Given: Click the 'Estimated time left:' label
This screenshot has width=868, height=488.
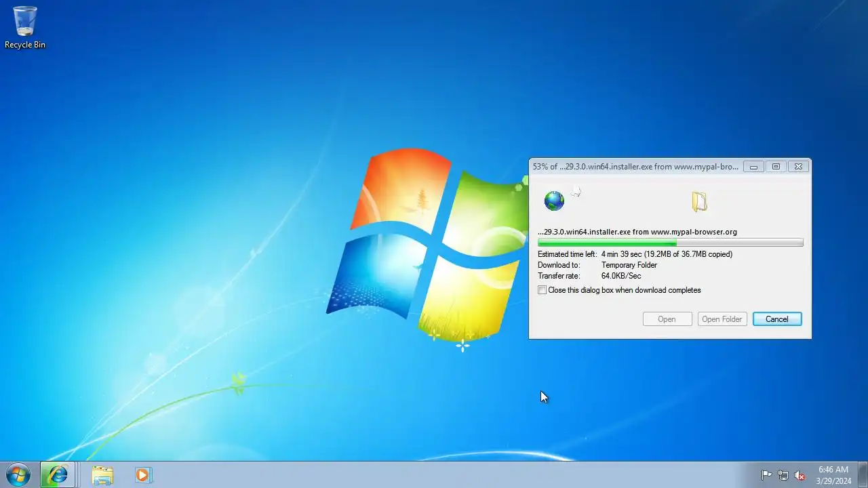Looking at the screenshot, I should tap(567, 254).
